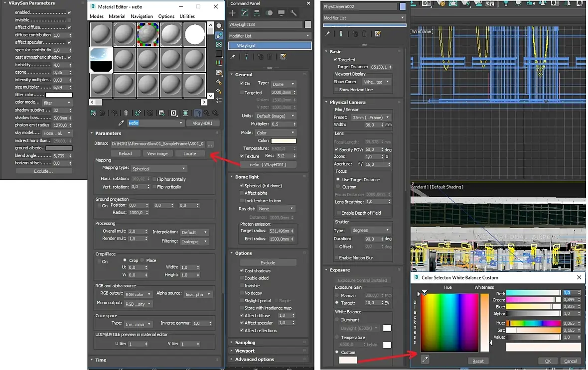
Task: Open the Create tab plus icon in Command Panel
Action: point(233,13)
